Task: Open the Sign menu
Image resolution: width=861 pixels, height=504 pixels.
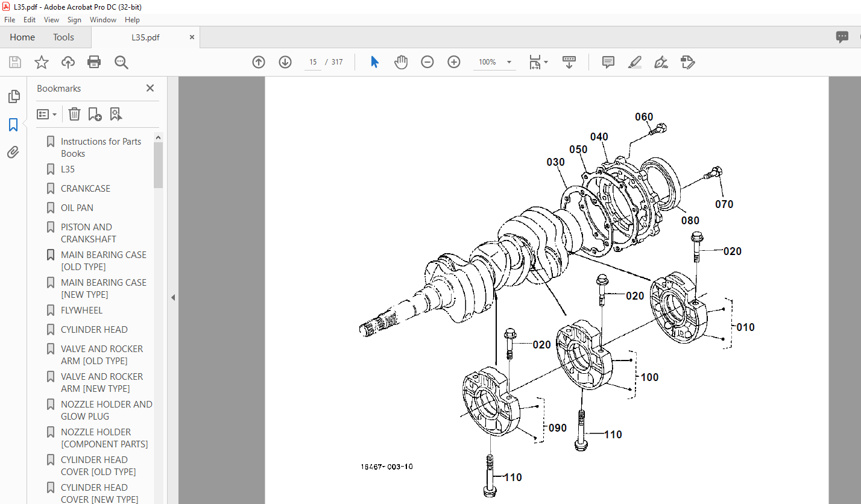Action: 74,20
